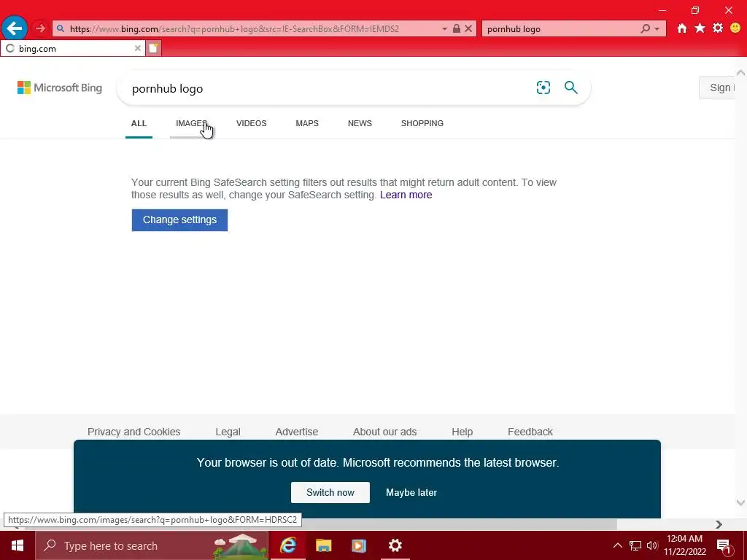Click the lock security icon in address bar

[457, 28]
